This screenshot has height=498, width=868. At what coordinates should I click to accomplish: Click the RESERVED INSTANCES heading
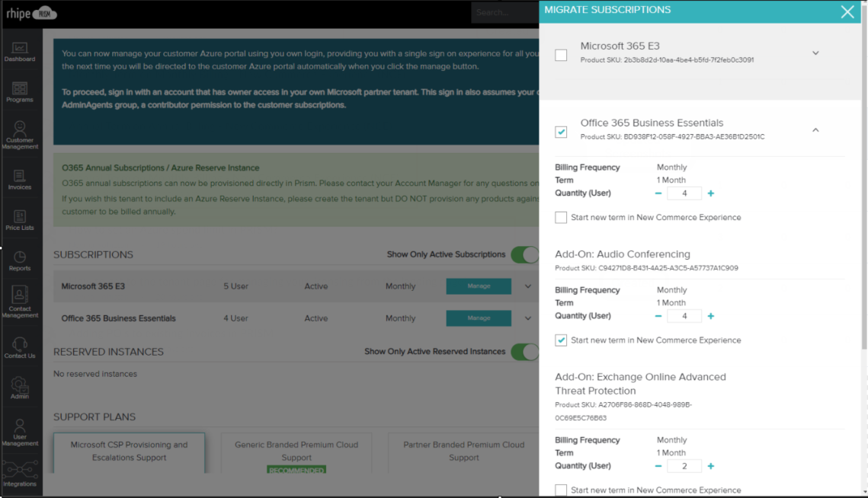pyautogui.click(x=108, y=352)
